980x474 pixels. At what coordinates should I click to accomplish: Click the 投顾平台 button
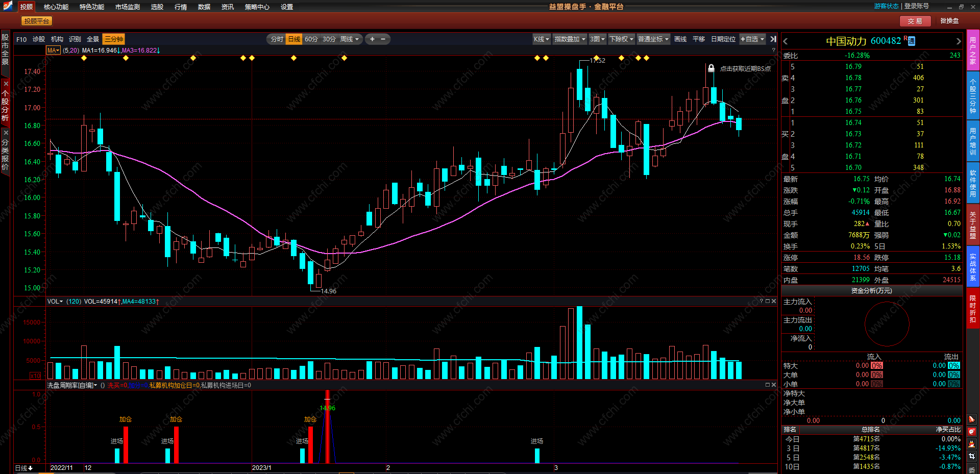pyautogui.click(x=37, y=21)
